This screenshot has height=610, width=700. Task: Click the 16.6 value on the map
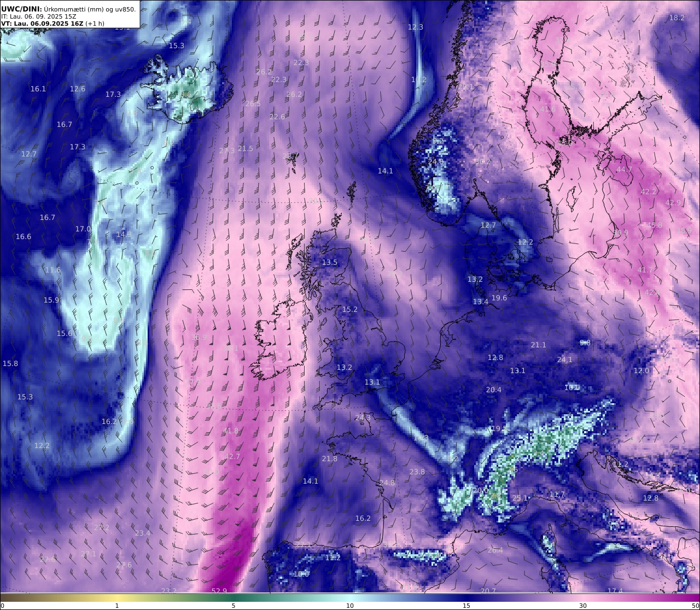(x=24, y=237)
